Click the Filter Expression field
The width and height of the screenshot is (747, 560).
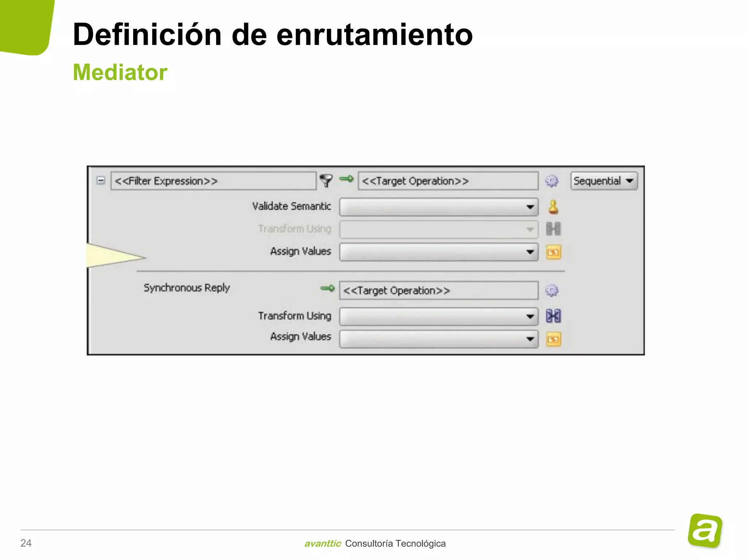click(213, 181)
